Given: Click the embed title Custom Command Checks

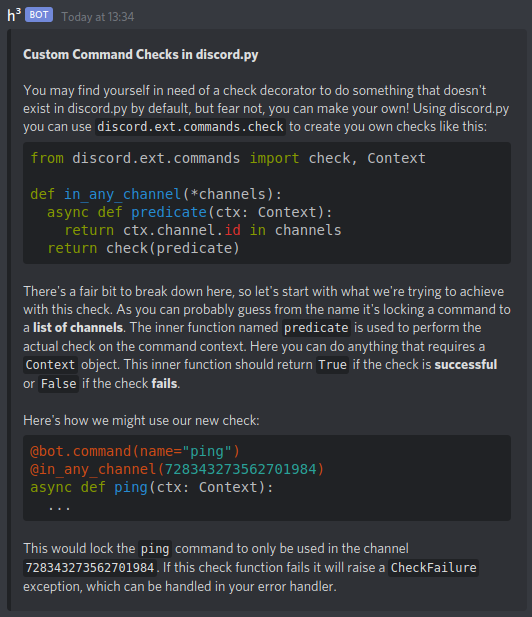Looking at the screenshot, I should click(140, 54).
